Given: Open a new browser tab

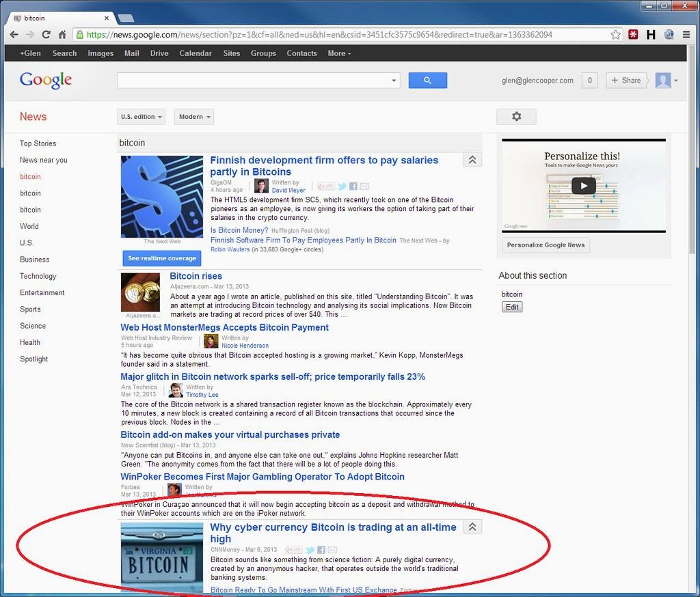Looking at the screenshot, I should pos(126,18).
